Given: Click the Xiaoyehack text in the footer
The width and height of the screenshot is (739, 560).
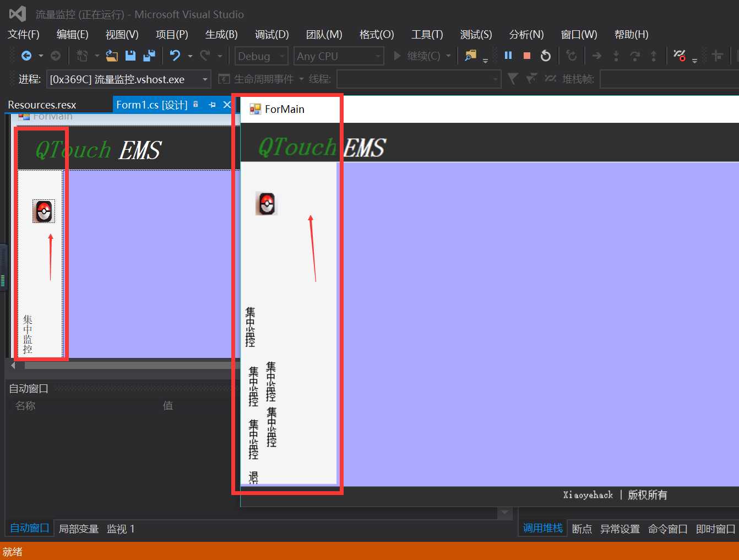Looking at the screenshot, I should (588, 494).
